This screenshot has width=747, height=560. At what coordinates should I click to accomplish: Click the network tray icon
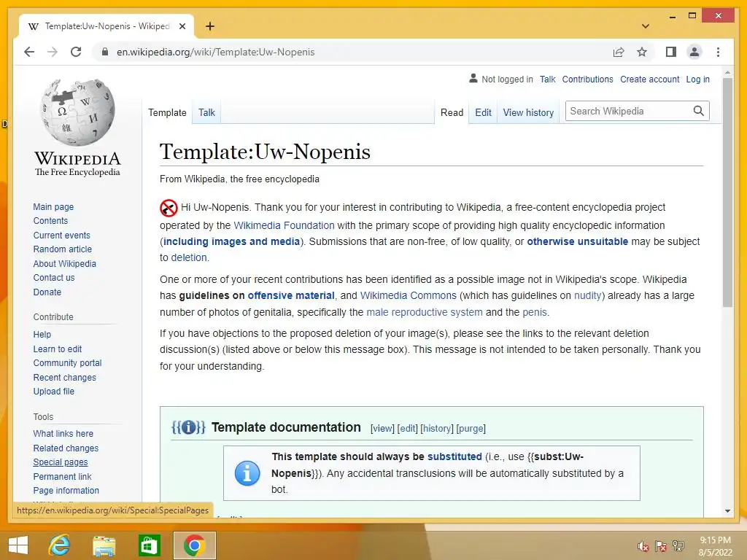678,546
